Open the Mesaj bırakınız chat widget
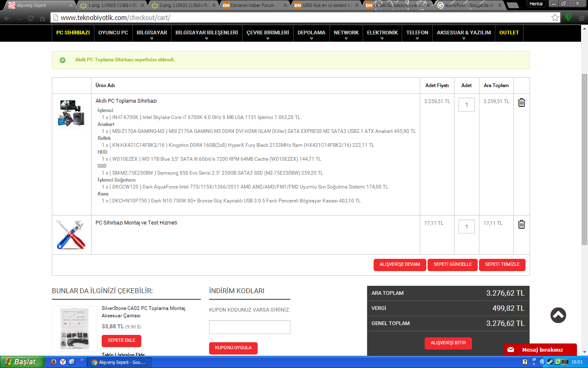Viewport: 588px width, 368px height. pyautogui.click(x=540, y=350)
